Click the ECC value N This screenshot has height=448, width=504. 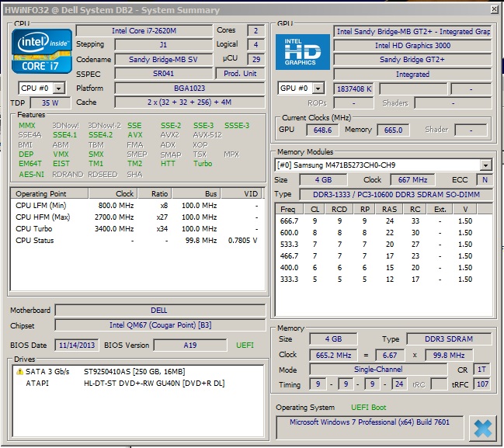[485, 180]
